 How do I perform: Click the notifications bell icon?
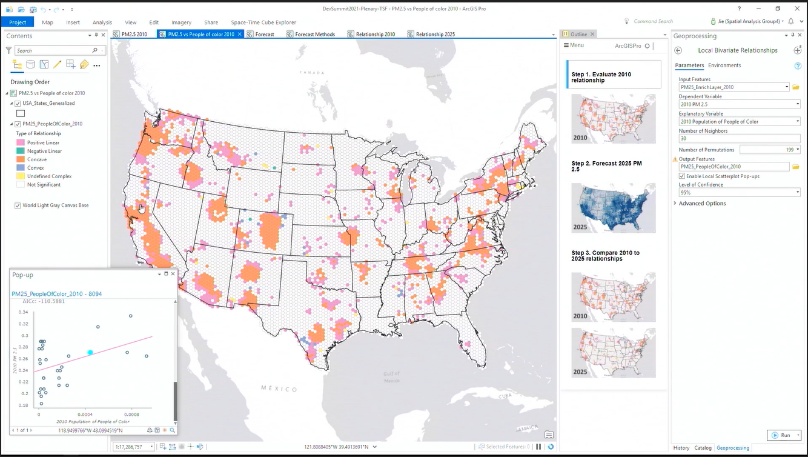tap(791, 21)
